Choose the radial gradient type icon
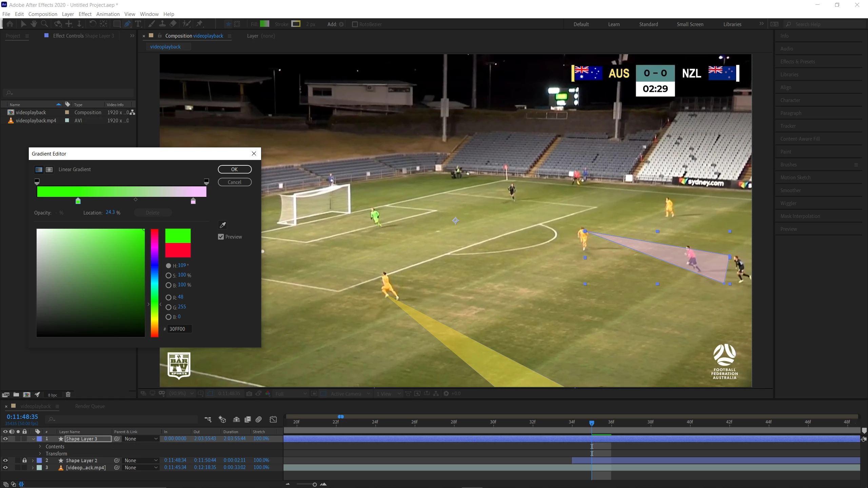The width and height of the screenshot is (868, 488). point(49,169)
